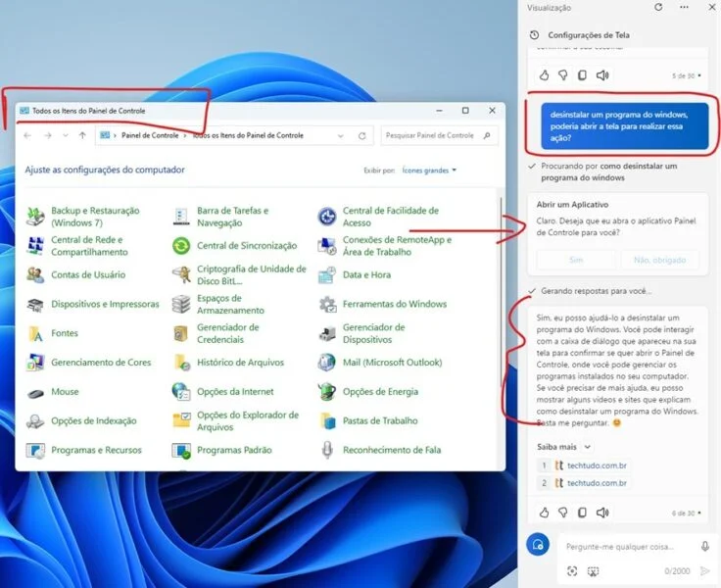Read aloud the response marked 5 de 30
This screenshot has height=588, width=721.
pyautogui.click(x=602, y=75)
